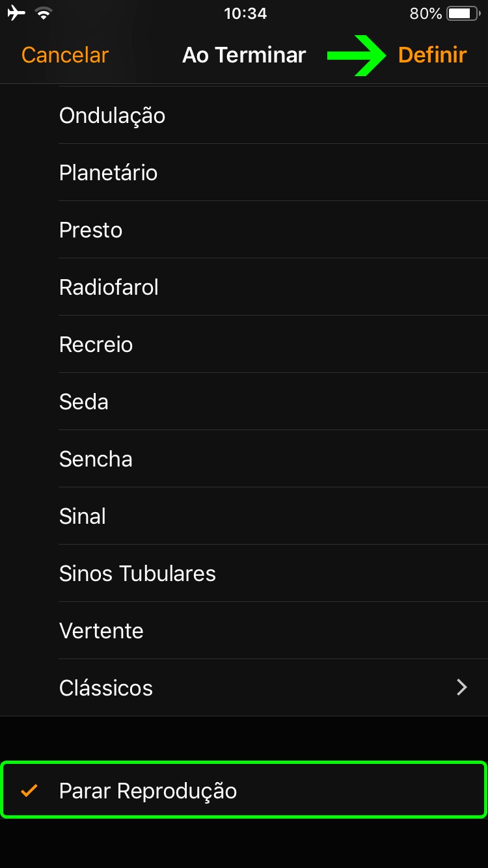Select Parar Reprodução option

click(x=148, y=791)
